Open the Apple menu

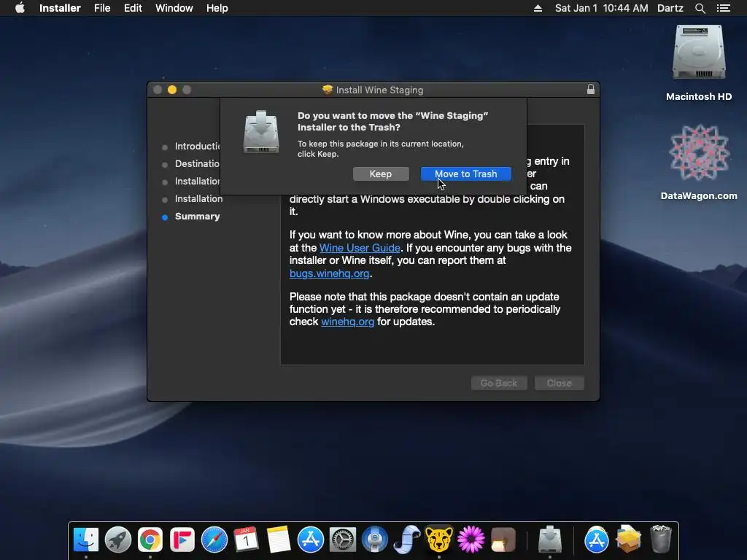[20, 8]
